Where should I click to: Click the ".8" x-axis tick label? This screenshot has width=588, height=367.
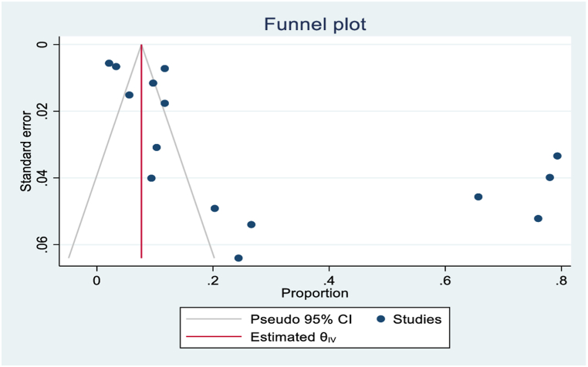559,279
